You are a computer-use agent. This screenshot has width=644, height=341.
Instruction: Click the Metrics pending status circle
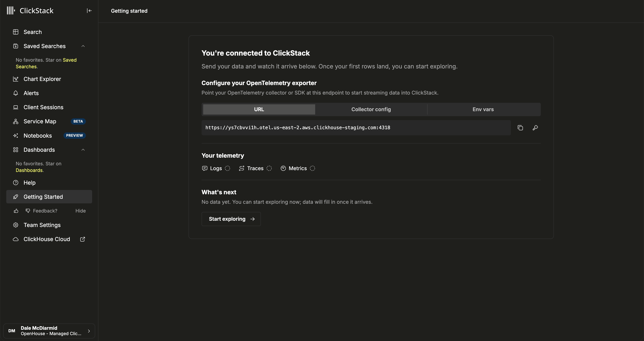tap(313, 168)
